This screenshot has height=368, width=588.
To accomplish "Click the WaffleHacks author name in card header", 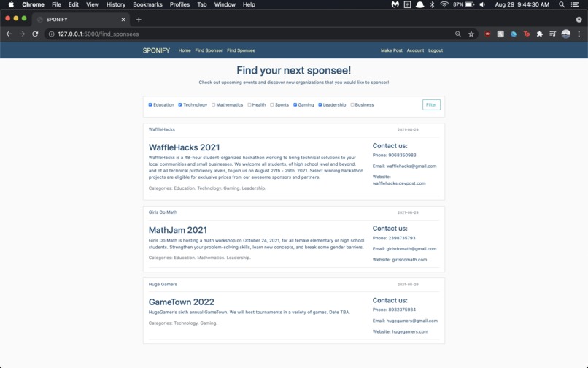I will (x=162, y=129).
